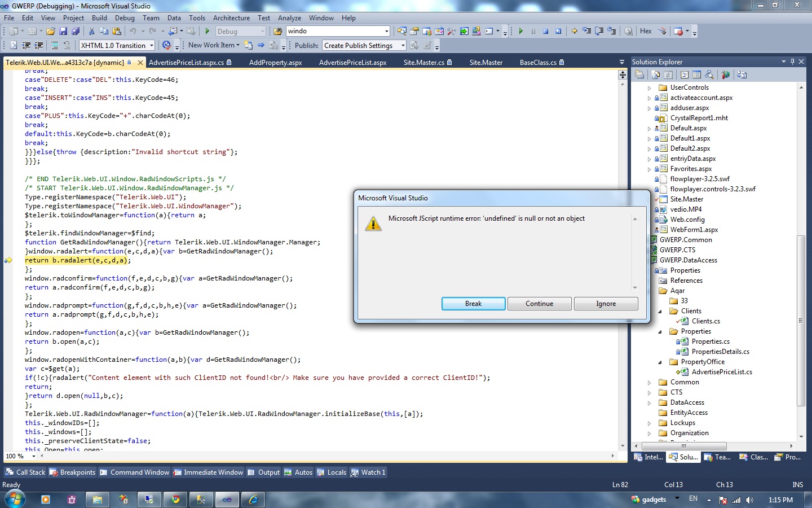Image resolution: width=812 pixels, height=508 pixels.
Task: Click Break button in error dialog
Action: tap(473, 304)
